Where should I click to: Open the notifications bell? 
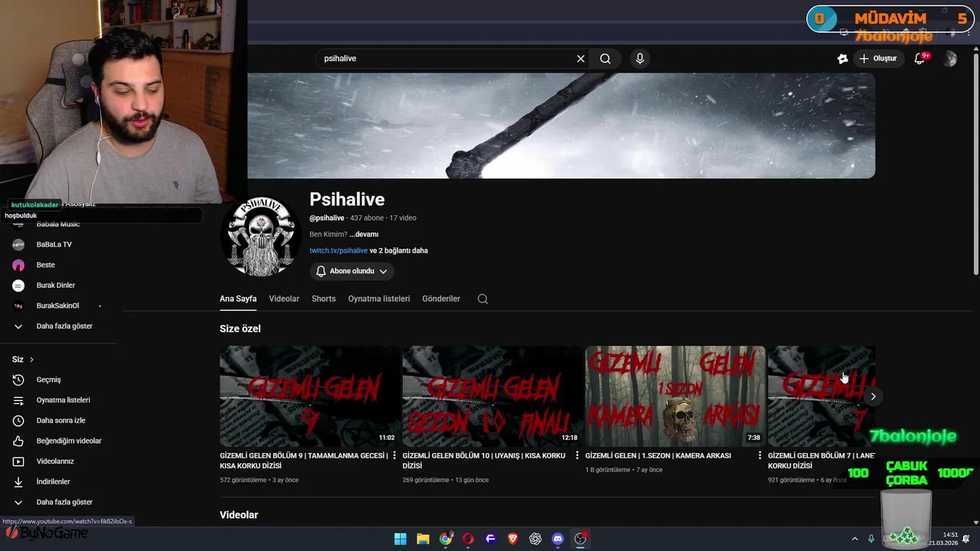(920, 59)
